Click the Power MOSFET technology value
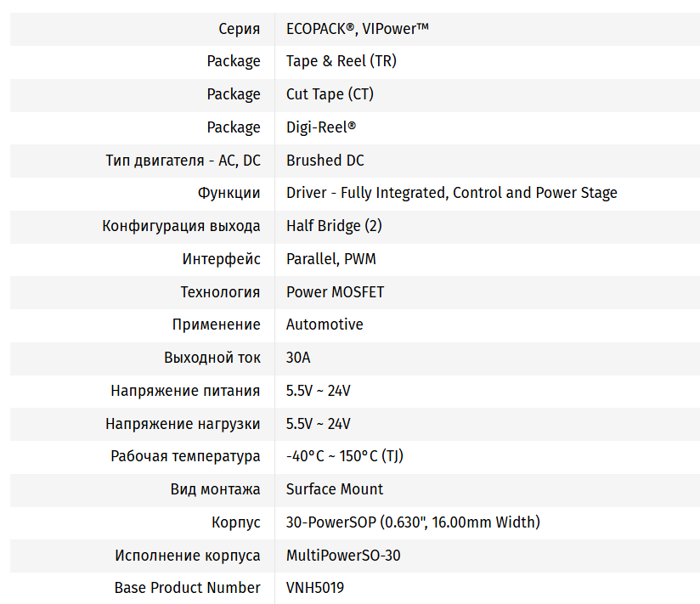The image size is (700, 604). pyautogui.click(x=335, y=291)
